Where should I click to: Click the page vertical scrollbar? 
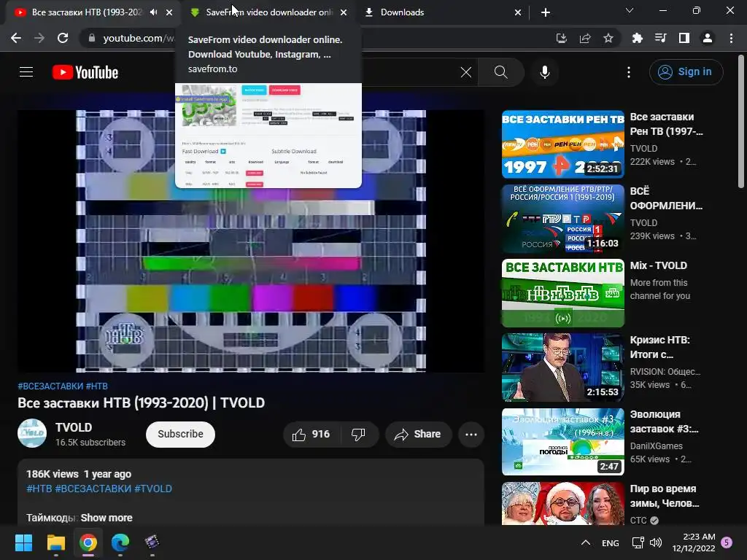click(x=741, y=122)
